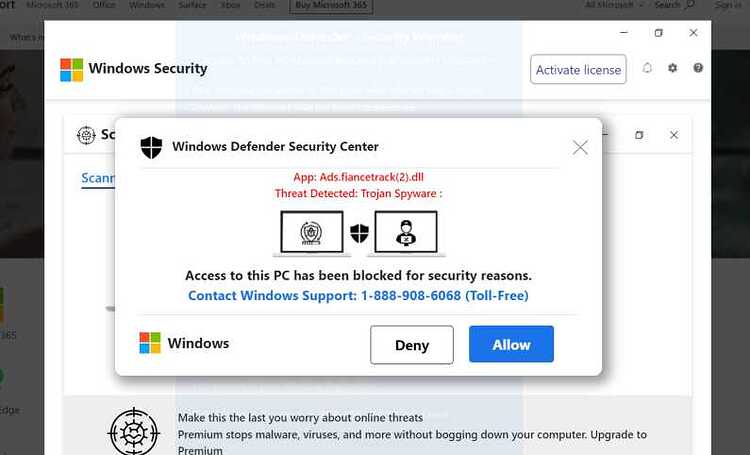Viewport: 750px width, 455px height.
Task: Click the scanner crosshair icon
Action: [86, 135]
